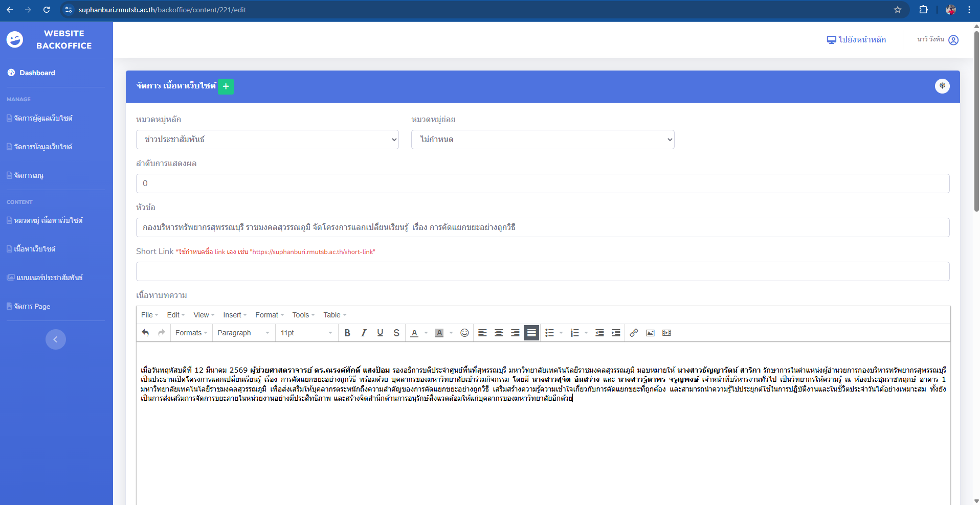Click the insert image icon
The image size is (980, 505).
point(650,333)
